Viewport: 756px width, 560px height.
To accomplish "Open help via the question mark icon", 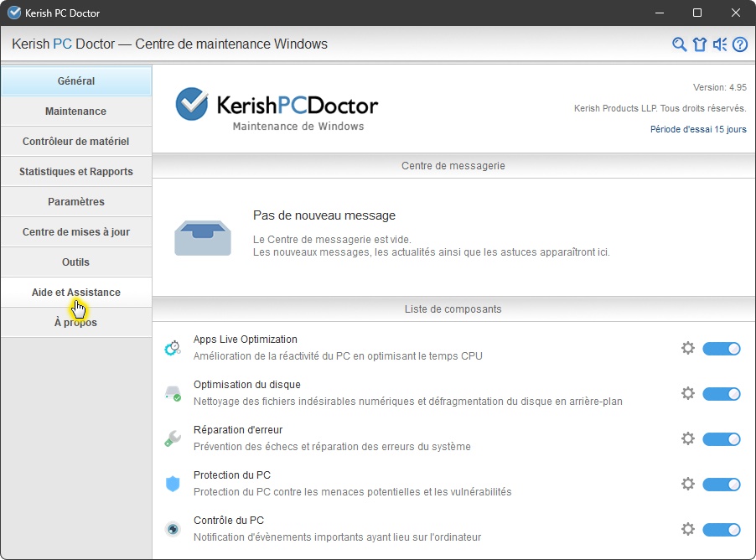I will point(740,44).
